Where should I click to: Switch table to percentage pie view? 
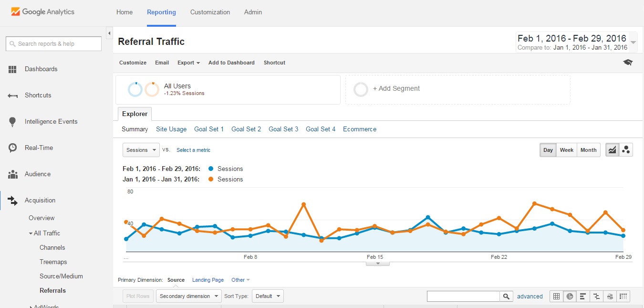570,297
